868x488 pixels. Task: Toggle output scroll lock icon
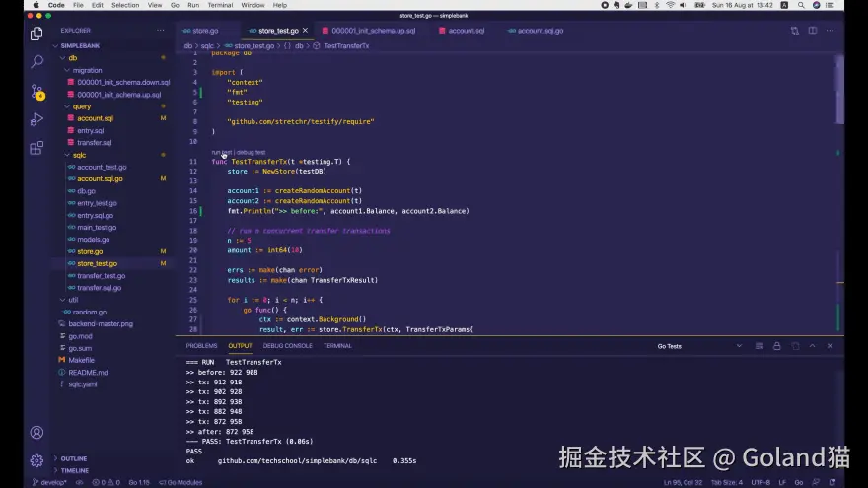point(776,346)
